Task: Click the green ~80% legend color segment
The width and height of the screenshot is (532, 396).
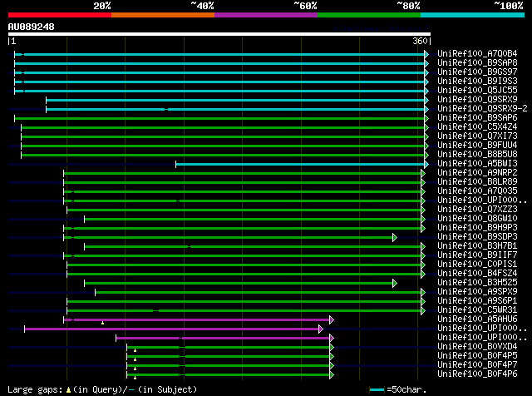Action: click(x=369, y=15)
